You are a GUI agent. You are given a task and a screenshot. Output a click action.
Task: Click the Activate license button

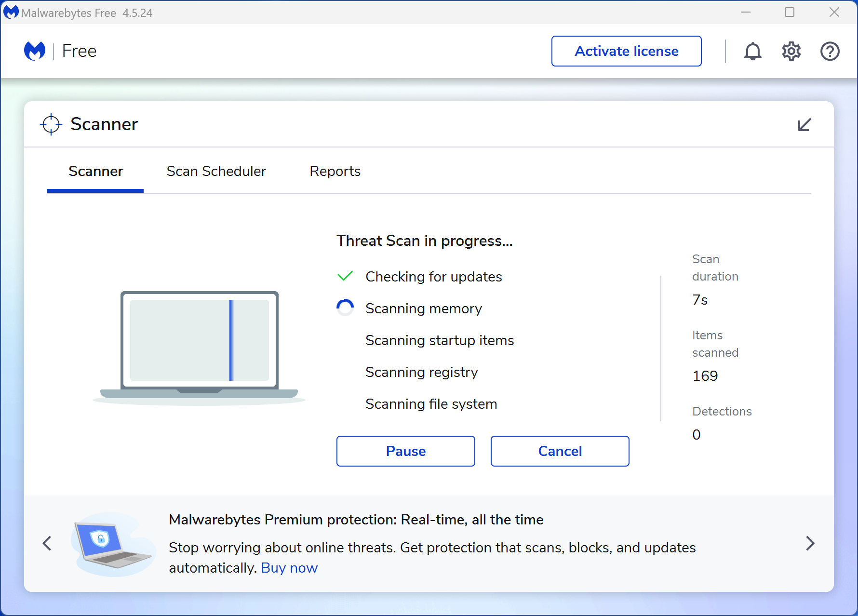(626, 51)
